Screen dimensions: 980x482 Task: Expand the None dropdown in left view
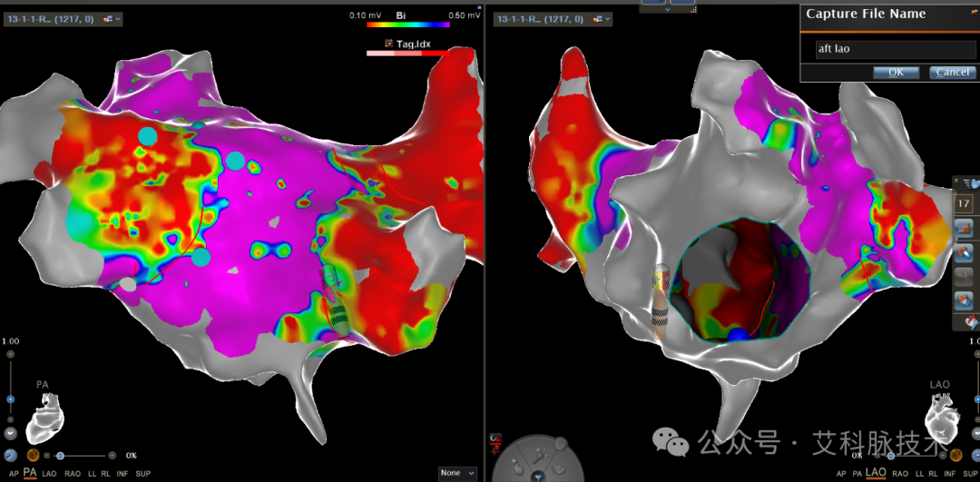pos(457,473)
